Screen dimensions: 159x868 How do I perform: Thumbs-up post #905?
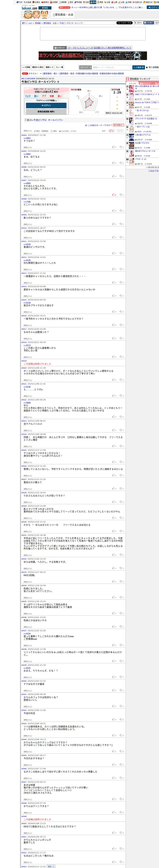pyautogui.click(x=114, y=163)
